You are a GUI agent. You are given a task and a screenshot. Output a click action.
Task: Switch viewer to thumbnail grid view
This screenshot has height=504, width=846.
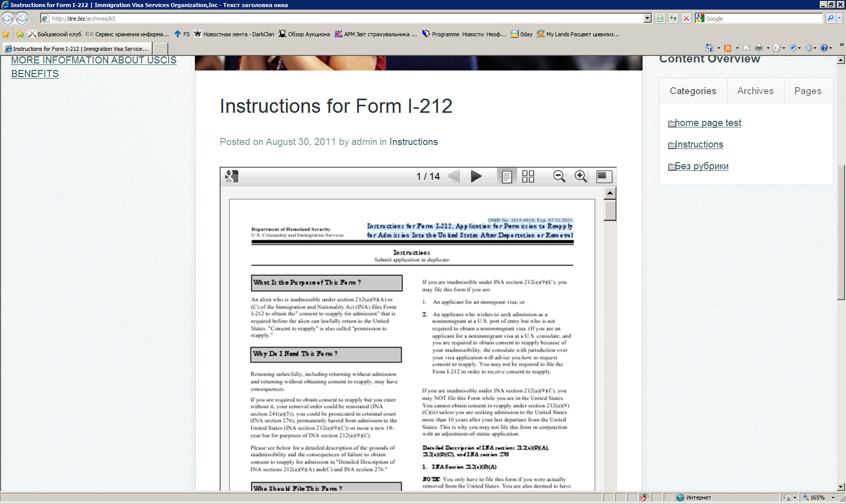(528, 176)
